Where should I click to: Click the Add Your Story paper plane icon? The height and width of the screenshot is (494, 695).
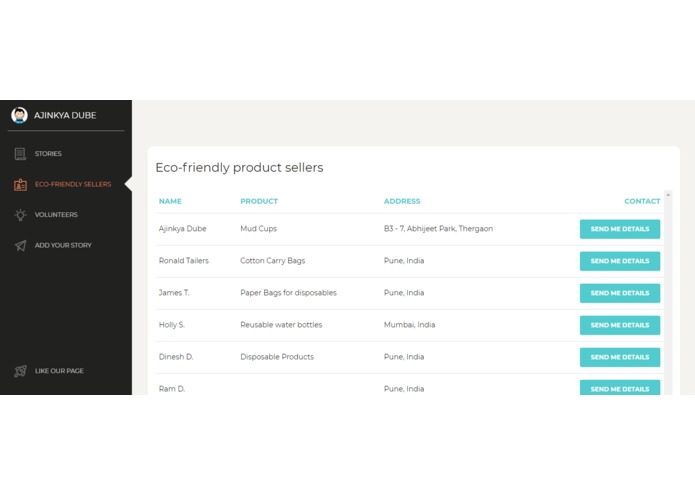20,245
